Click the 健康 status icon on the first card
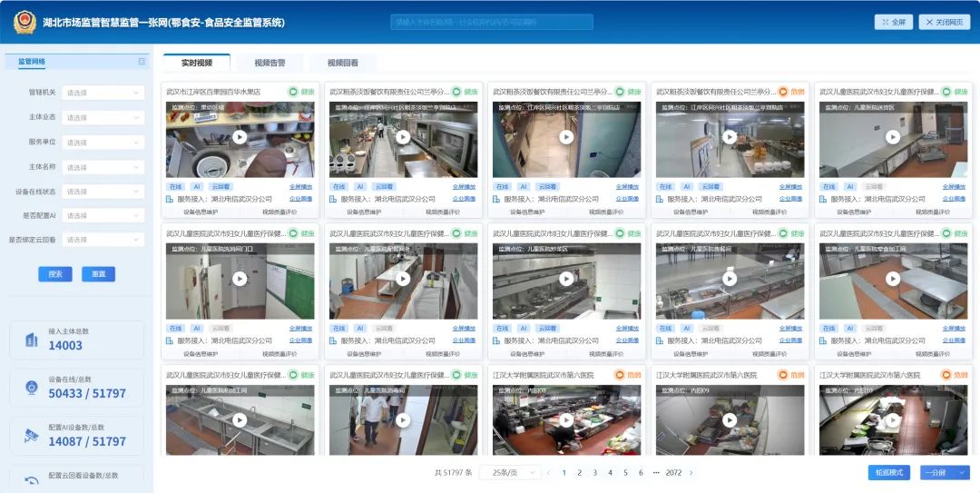Screen dimensions: 980x493 292,92
